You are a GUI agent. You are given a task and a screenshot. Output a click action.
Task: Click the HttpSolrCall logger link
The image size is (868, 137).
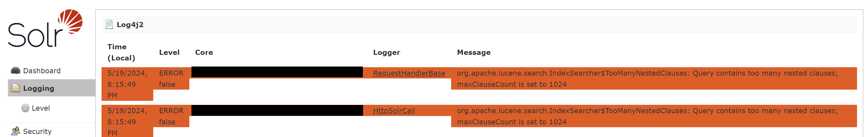pyautogui.click(x=394, y=110)
